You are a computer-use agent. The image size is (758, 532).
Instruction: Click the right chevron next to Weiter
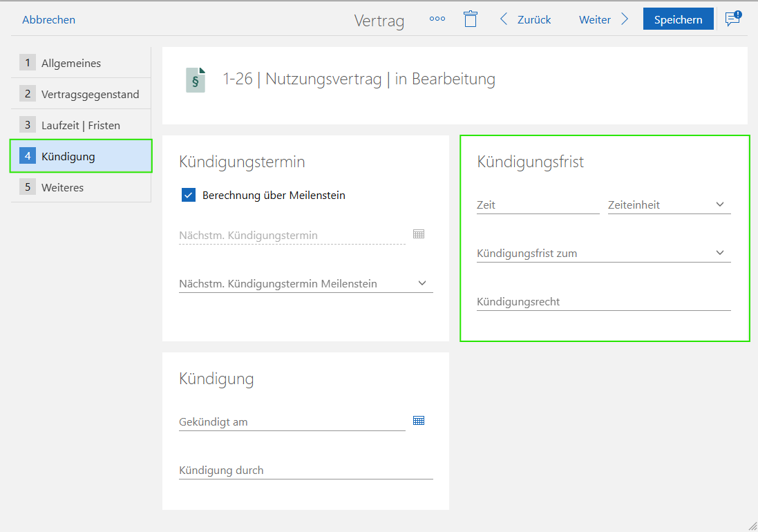pos(625,19)
